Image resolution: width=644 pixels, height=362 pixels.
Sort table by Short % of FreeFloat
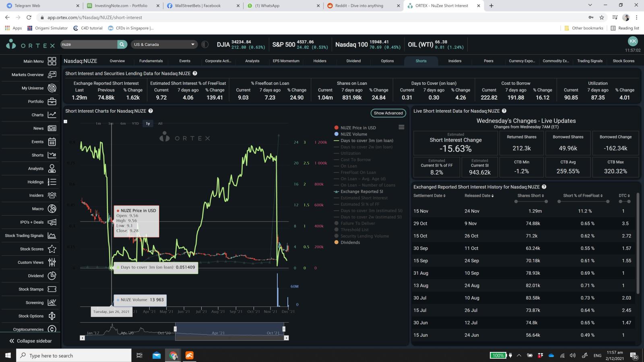point(583,195)
